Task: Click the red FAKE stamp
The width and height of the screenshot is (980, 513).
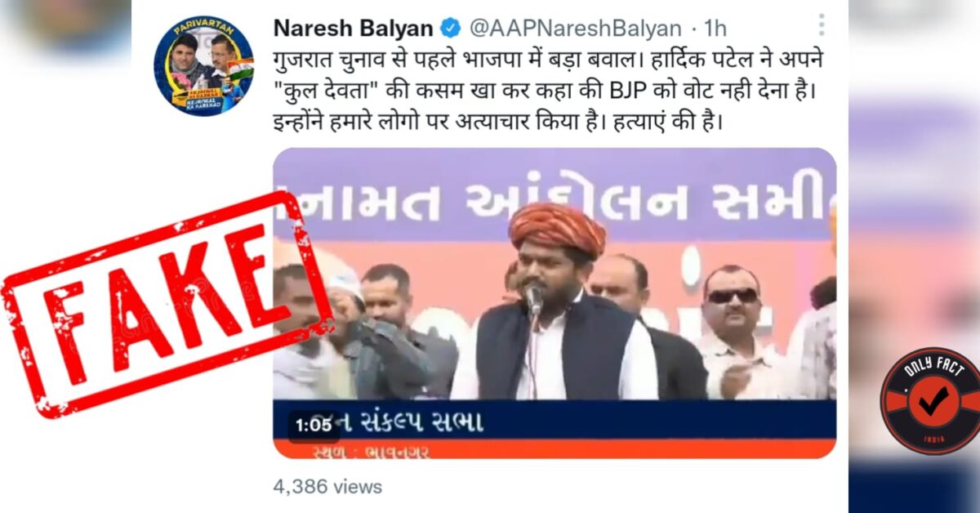Action: point(167,305)
